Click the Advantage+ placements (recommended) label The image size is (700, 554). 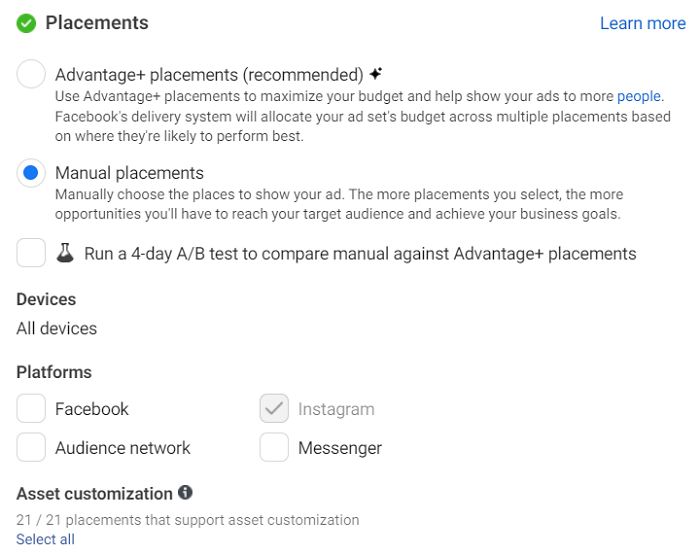(209, 75)
